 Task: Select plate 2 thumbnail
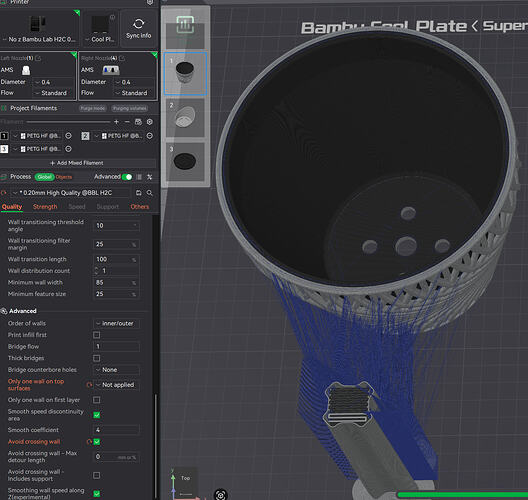click(x=185, y=118)
